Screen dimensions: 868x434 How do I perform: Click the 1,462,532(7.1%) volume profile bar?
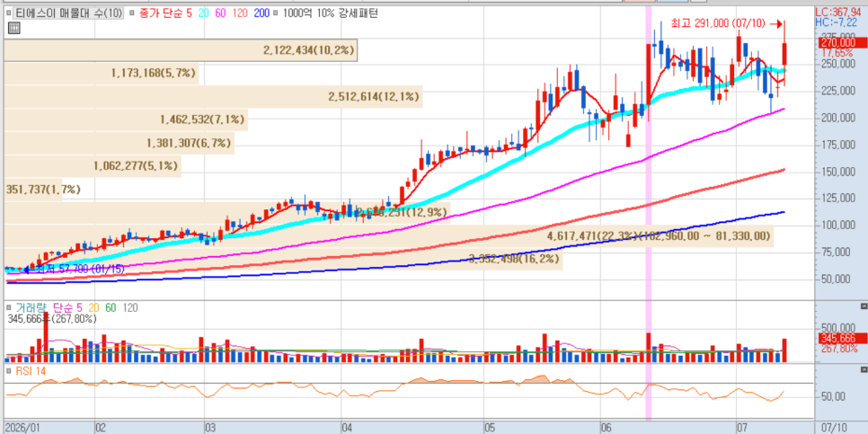tap(126, 119)
